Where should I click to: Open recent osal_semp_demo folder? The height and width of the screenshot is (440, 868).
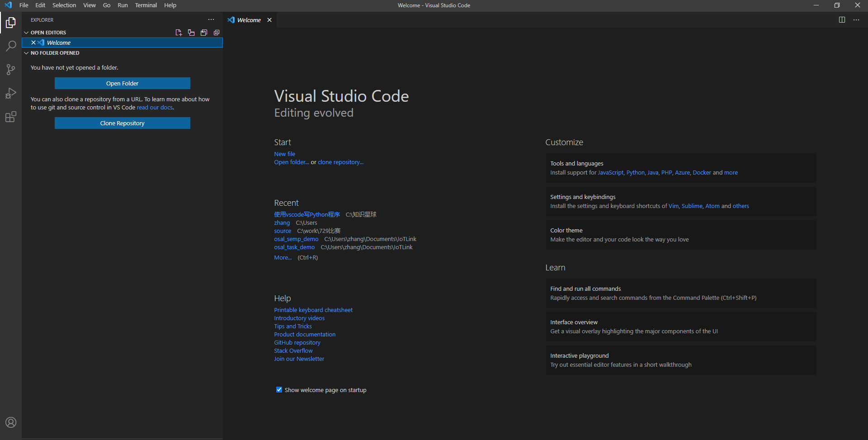(x=296, y=239)
